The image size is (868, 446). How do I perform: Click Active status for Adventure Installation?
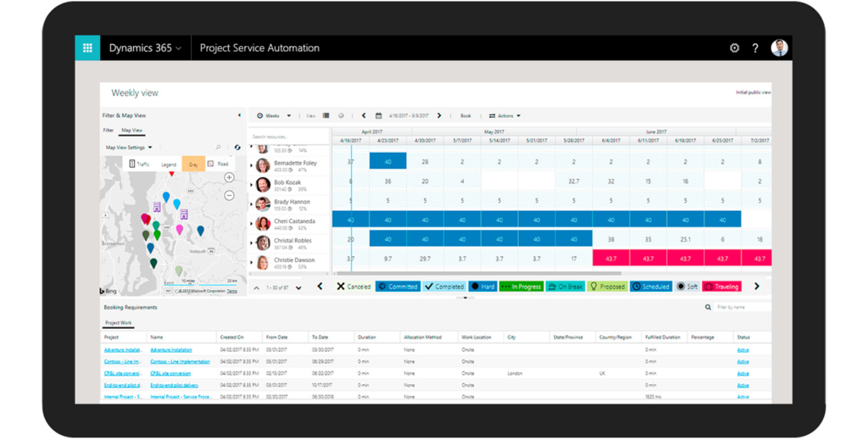tap(743, 349)
